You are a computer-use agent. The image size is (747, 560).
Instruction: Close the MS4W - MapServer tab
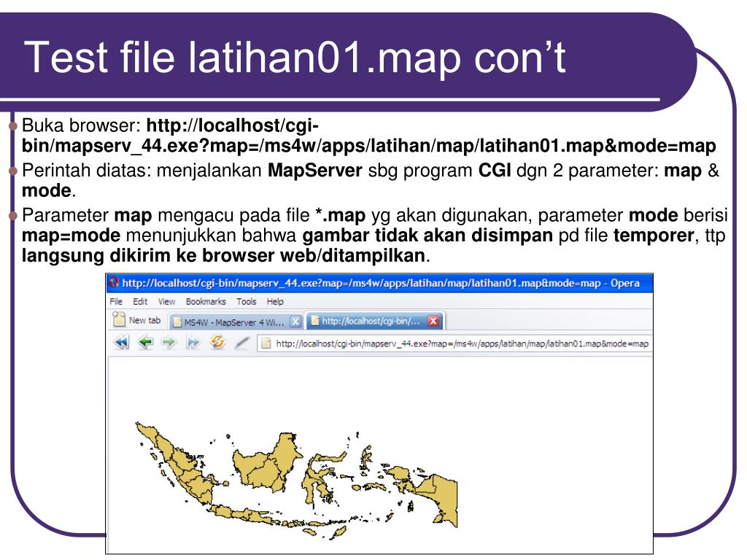pyautogui.click(x=295, y=322)
